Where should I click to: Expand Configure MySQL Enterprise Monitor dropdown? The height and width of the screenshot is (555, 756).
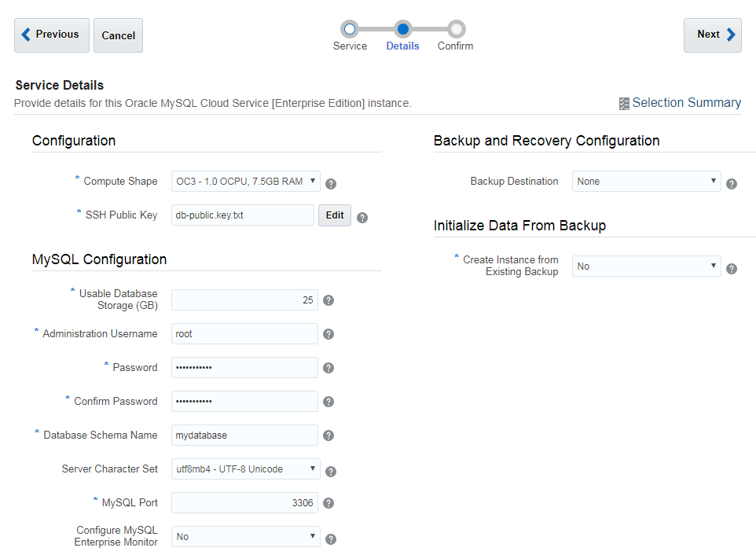point(245,537)
